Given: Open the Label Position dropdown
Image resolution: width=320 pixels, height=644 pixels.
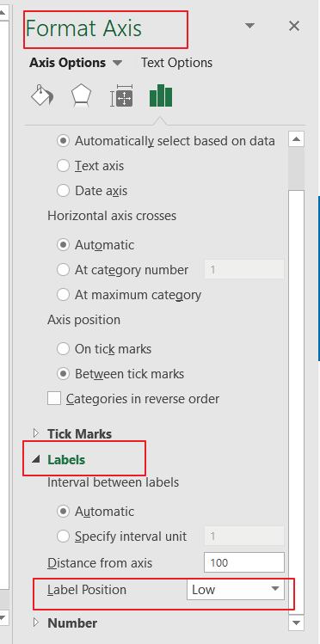Looking at the screenshot, I should (236, 589).
